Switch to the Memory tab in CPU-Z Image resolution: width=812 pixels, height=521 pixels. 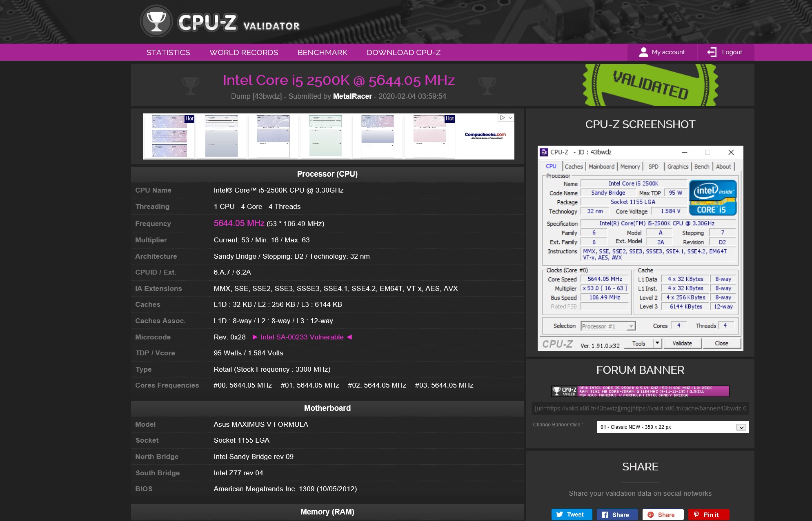(x=630, y=166)
